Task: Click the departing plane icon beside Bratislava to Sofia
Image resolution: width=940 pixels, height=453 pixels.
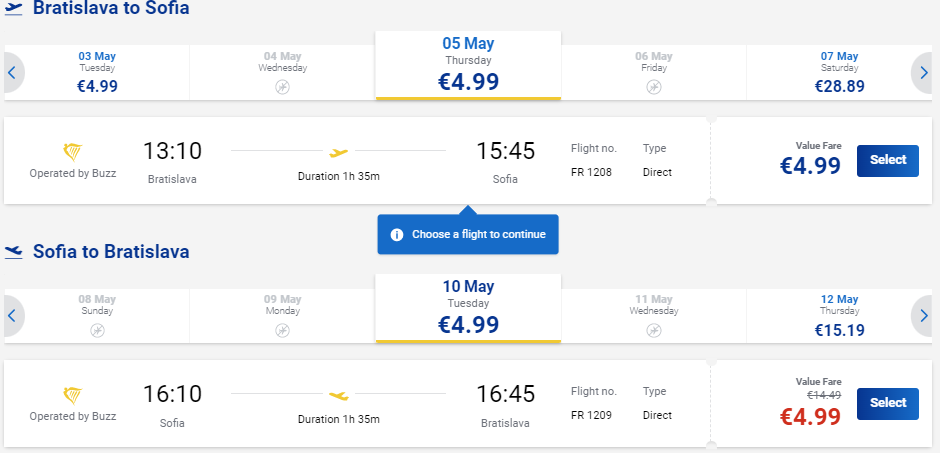Action: pos(13,8)
